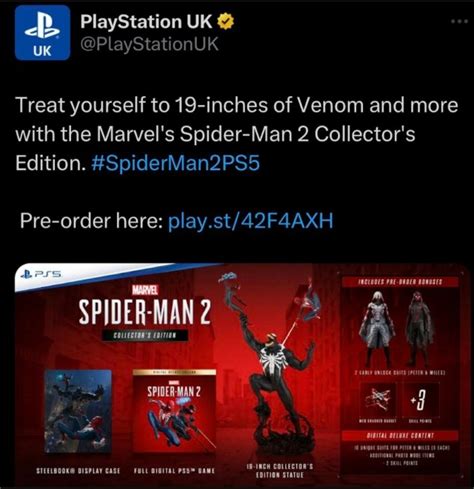Click the white hooded Peter suit
Viewport: 474px width, 489px height.
[378, 328]
